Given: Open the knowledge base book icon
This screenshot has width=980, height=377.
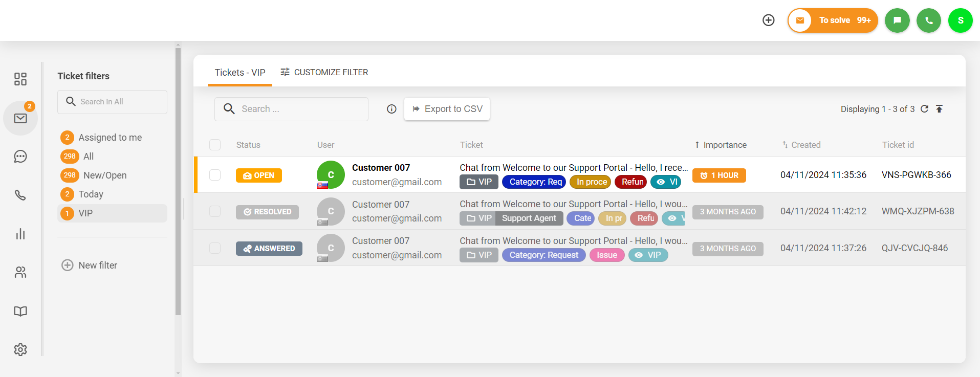Looking at the screenshot, I should pos(20,311).
